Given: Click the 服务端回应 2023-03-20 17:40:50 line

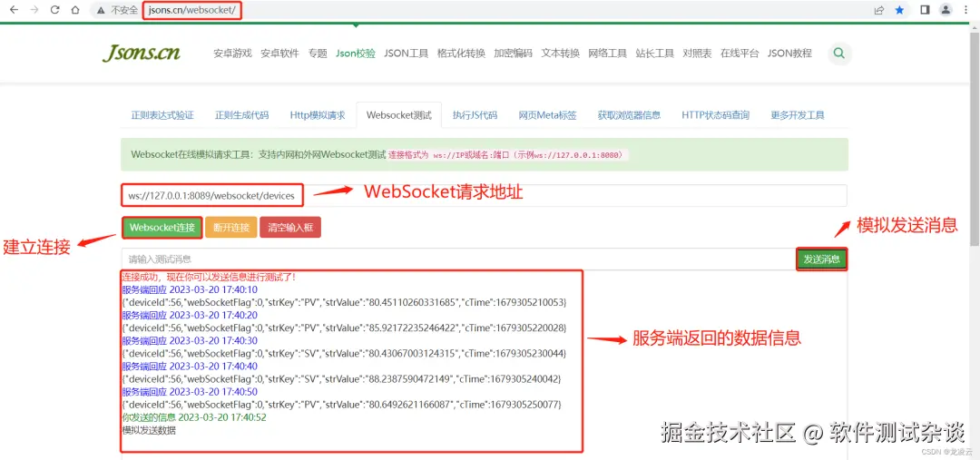Looking at the screenshot, I should click(x=190, y=392).
